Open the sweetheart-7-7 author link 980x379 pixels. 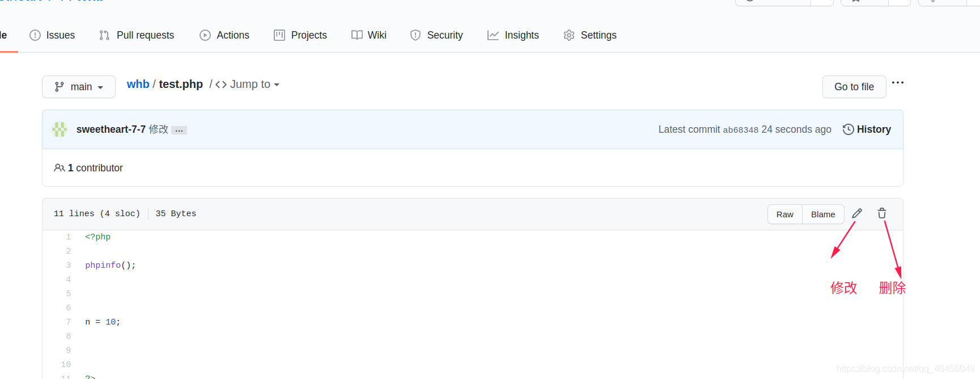(111, 129)
